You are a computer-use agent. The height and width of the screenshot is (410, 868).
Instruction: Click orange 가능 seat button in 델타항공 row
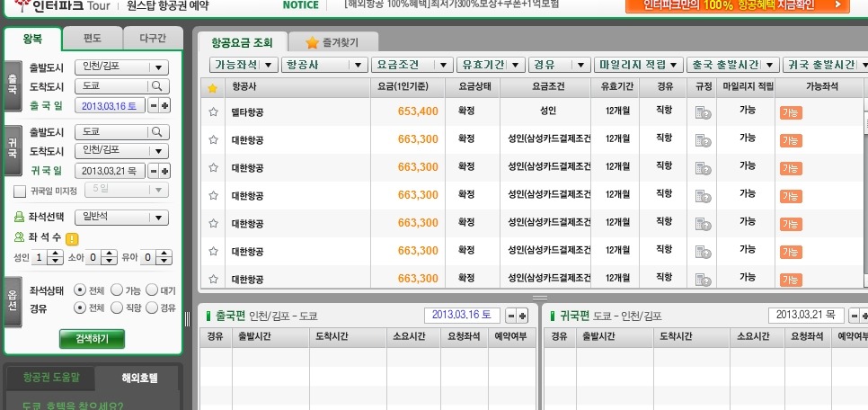791,113
